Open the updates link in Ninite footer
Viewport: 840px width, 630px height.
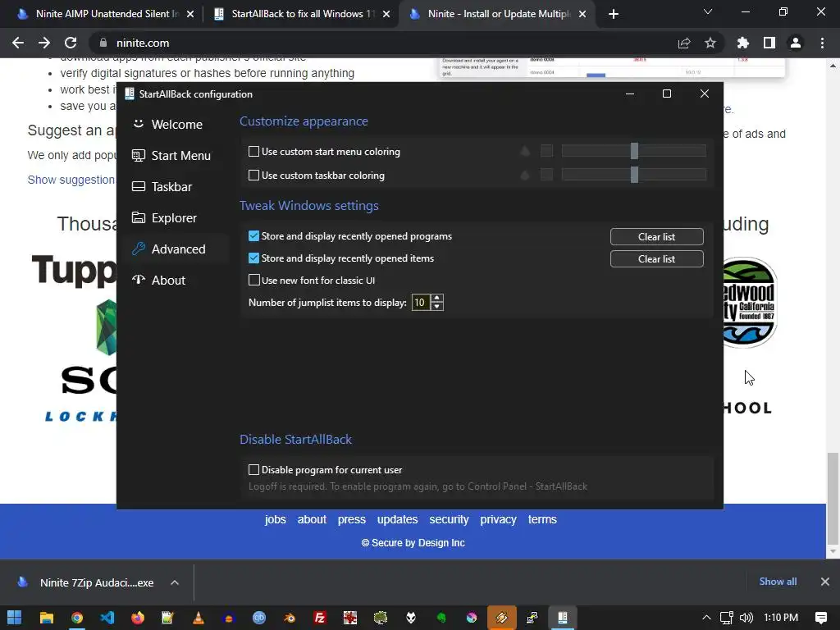[398, 519]
